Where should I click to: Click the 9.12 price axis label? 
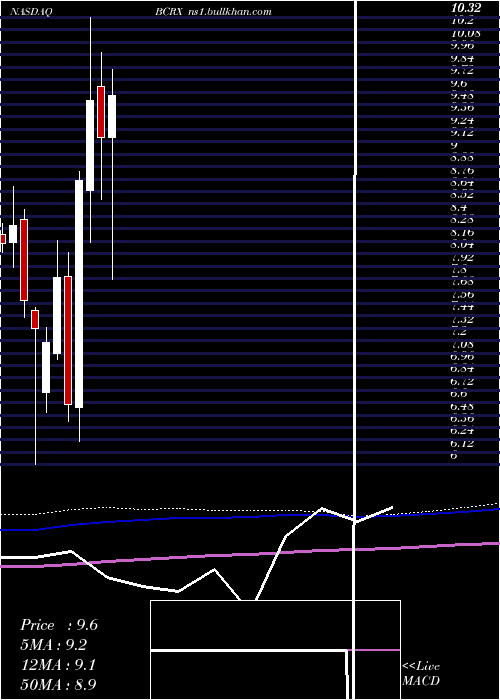(462, 133)
